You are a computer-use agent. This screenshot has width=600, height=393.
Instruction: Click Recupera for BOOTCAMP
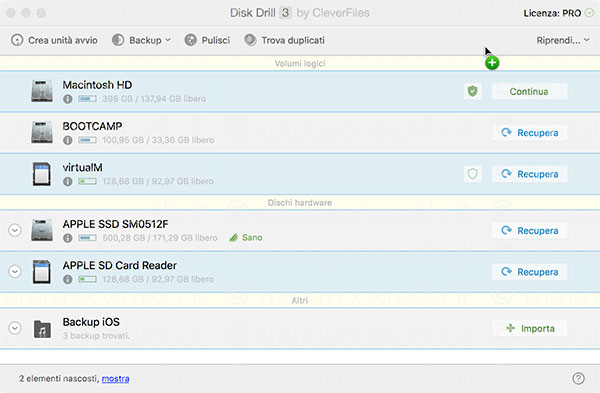[529, 133]
